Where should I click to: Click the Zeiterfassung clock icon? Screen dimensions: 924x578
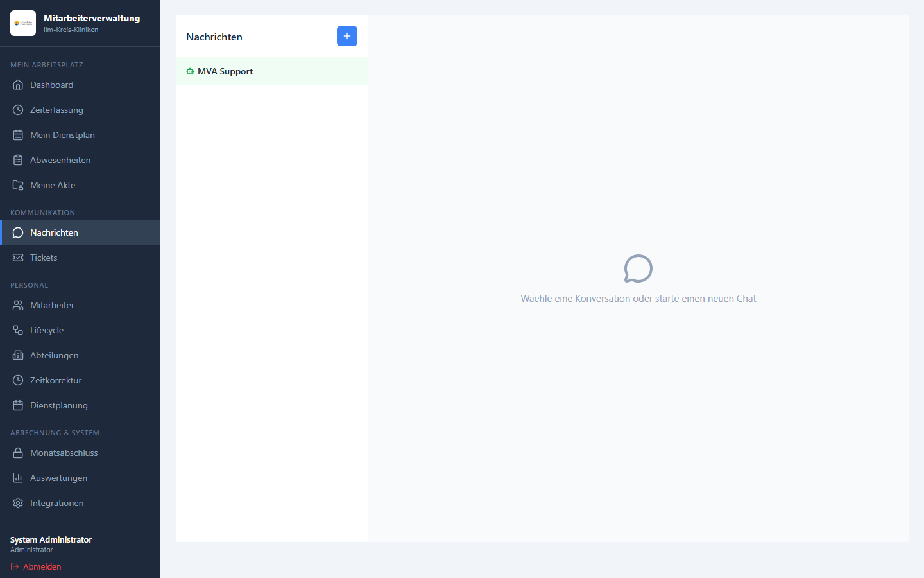click(18, 110)
